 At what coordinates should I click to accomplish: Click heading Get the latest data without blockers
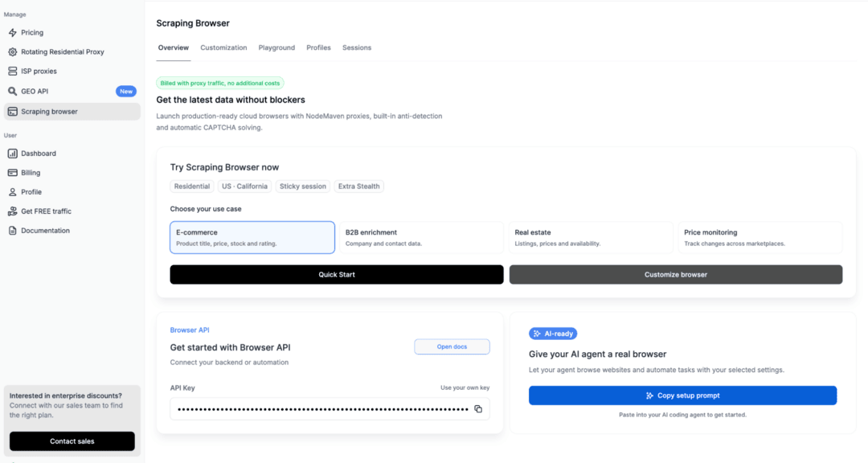click(231, 100)
